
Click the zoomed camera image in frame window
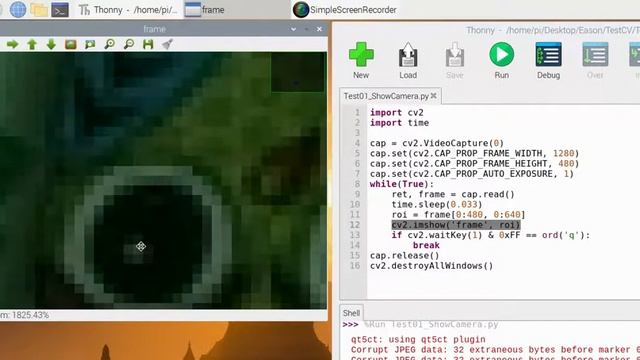(x=163, y=180)
